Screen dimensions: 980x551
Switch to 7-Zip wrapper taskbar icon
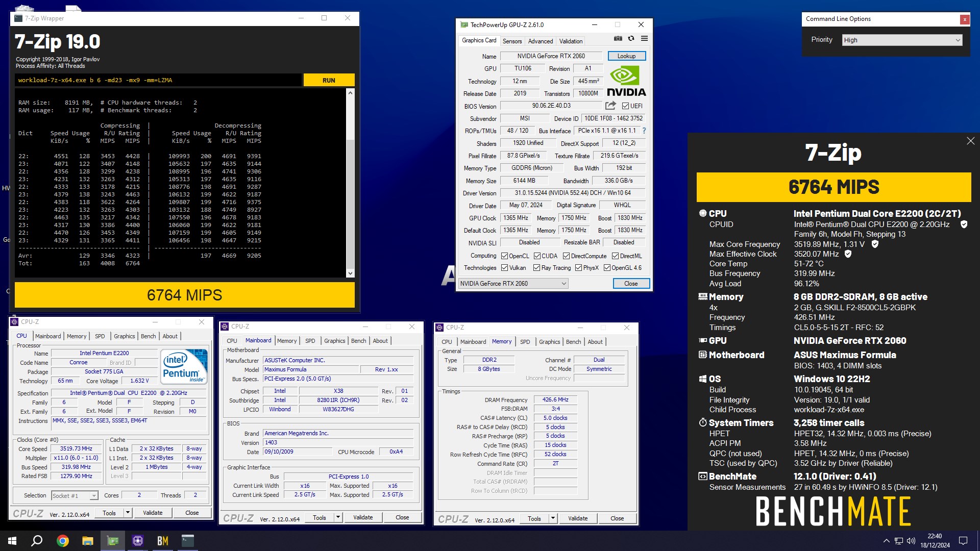tap(188, 541)
